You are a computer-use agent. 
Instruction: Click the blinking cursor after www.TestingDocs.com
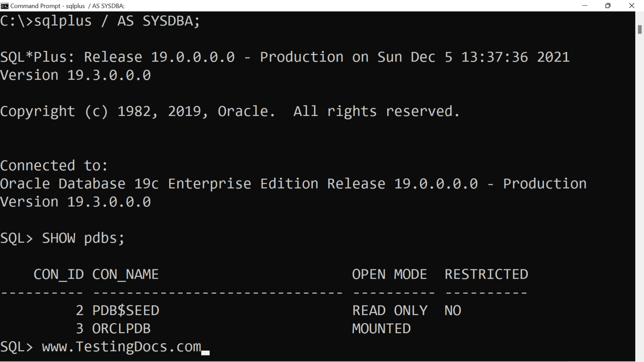click(x=205, y=352)
